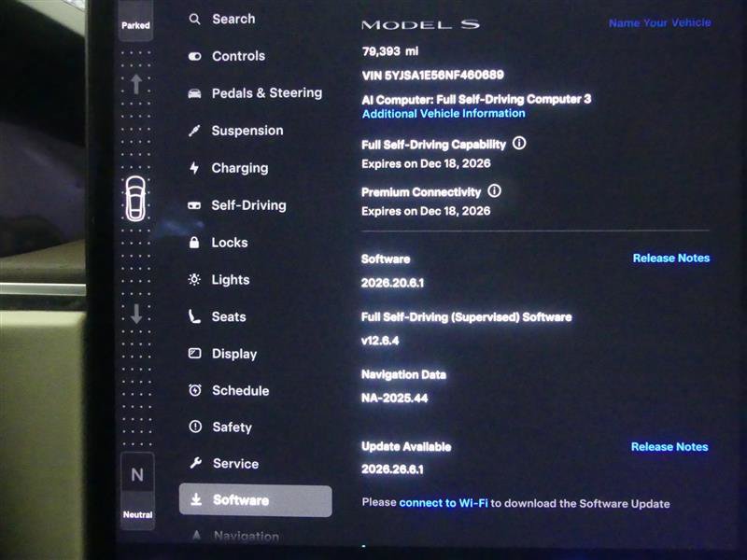
Task: Tap the info icon beside Premium Connectivity
Action: (x=495, y=191)
